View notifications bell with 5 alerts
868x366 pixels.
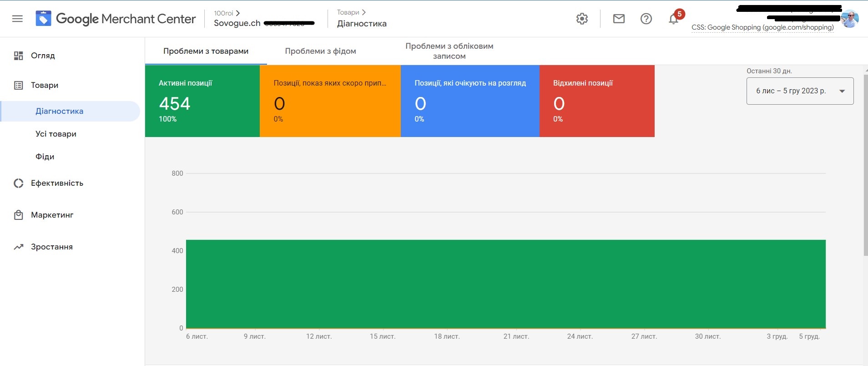[x=674, y=19]
